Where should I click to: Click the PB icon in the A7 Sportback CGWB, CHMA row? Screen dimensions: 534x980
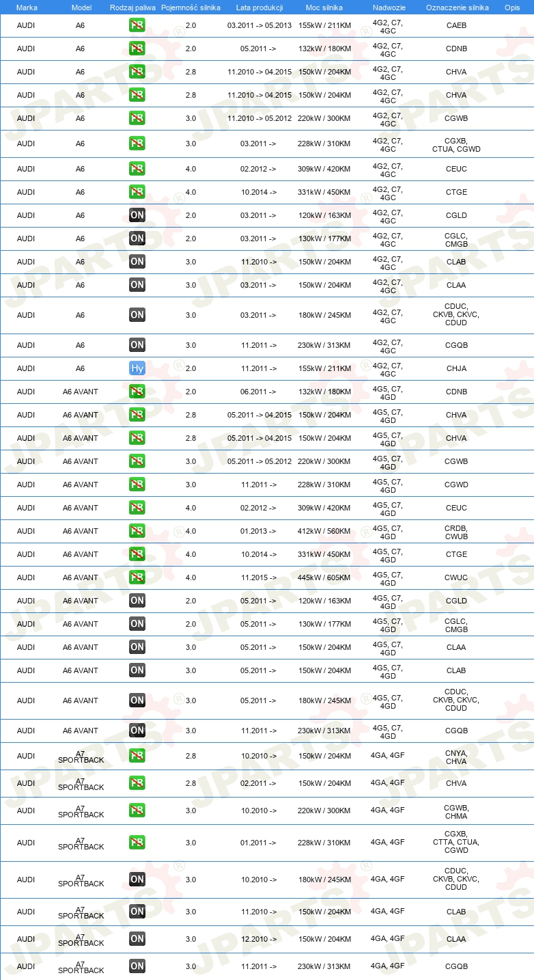(137, 811)
